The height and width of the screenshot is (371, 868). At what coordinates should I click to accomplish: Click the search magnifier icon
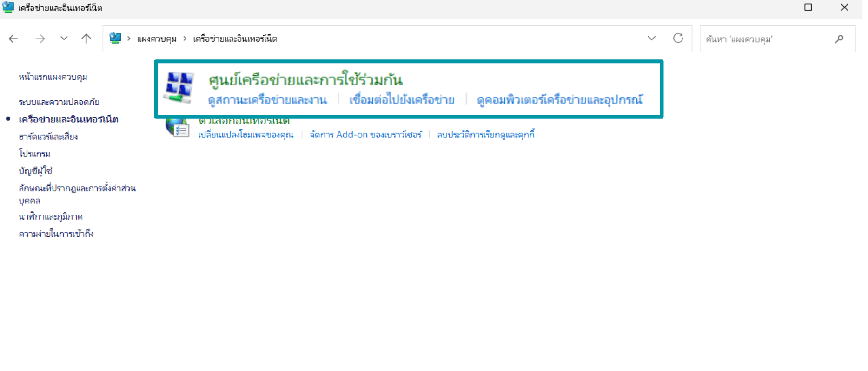839,39
